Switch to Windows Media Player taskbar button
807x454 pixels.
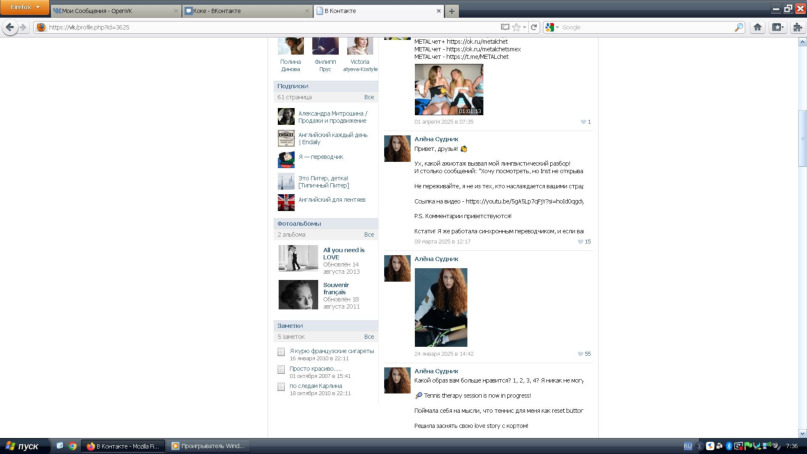pyautogui.click(x=207, y=446)
